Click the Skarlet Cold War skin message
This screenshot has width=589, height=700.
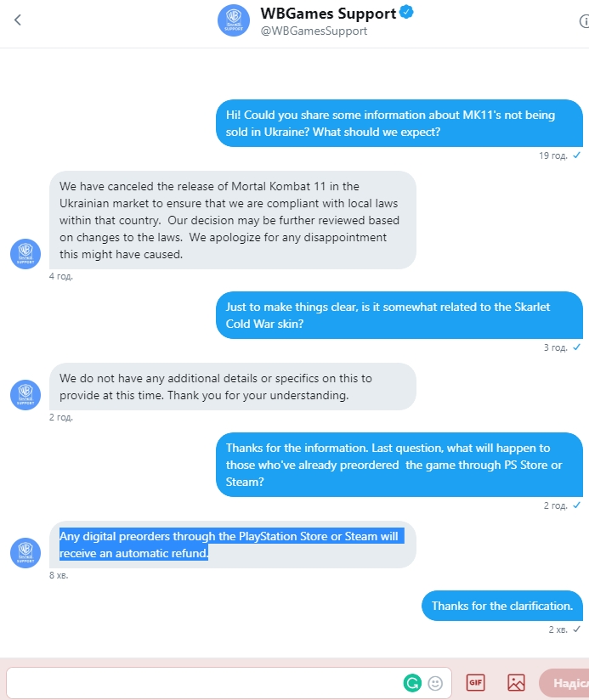(x=399, y=315)
